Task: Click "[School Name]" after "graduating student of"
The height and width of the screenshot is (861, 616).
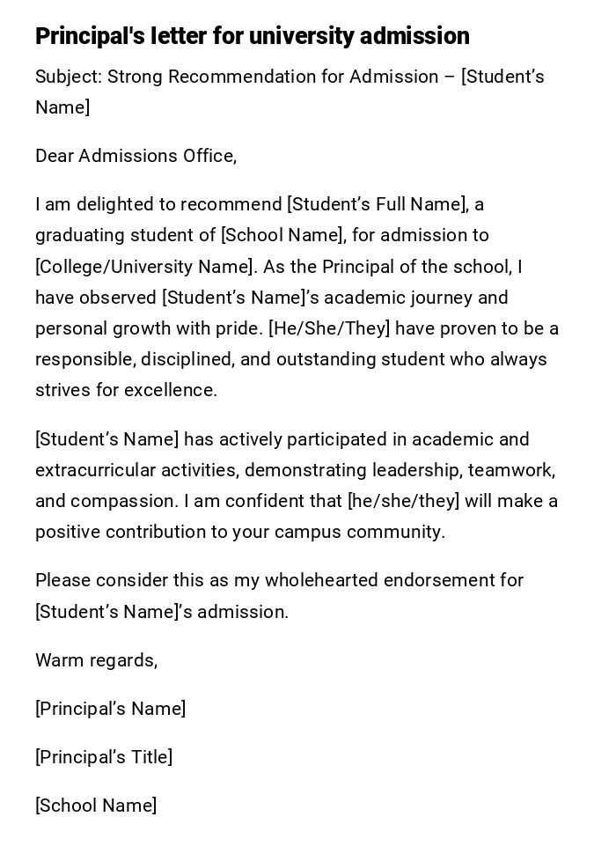Action: [282, 235]
